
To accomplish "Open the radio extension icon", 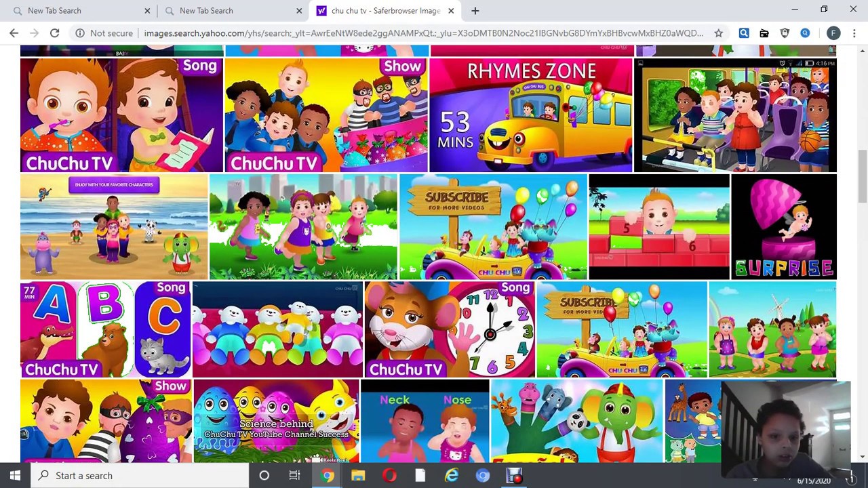I will point(764,33).
